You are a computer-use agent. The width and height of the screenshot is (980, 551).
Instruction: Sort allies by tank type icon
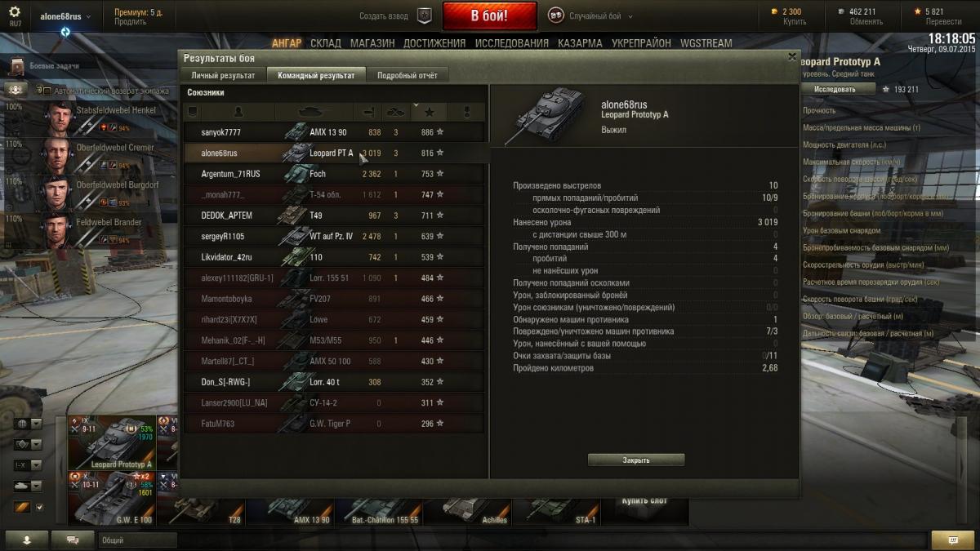pos(314,112)
